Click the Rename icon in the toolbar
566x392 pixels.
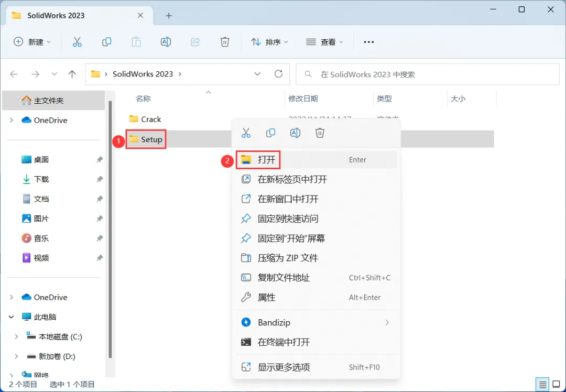pos(166,42)
